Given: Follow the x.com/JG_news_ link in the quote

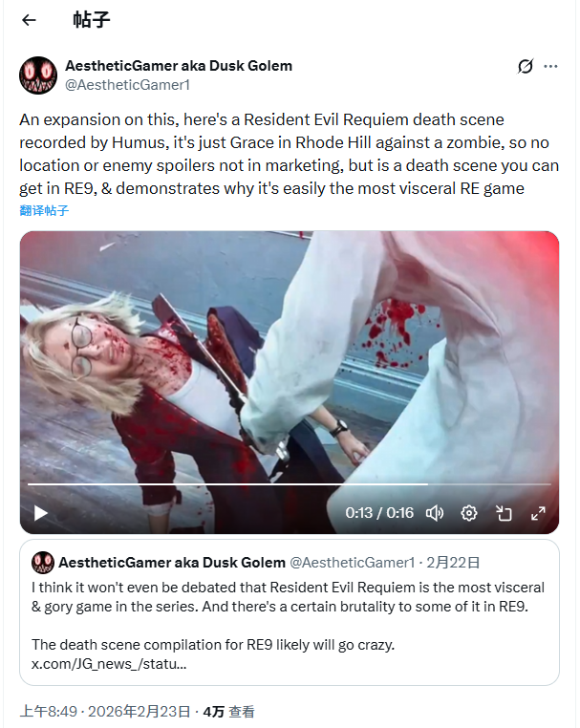Looking at the screenshot, I should (x=109, y=664).
